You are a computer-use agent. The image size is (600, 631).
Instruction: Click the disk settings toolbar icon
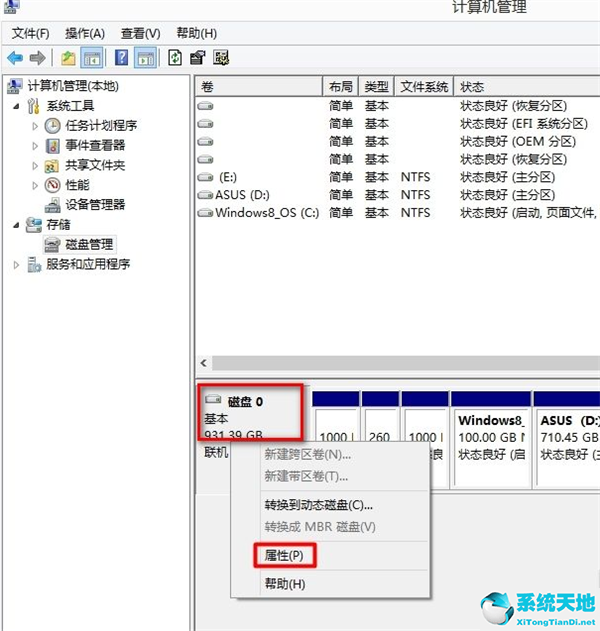pyautogui.click(x=221, y=58)
